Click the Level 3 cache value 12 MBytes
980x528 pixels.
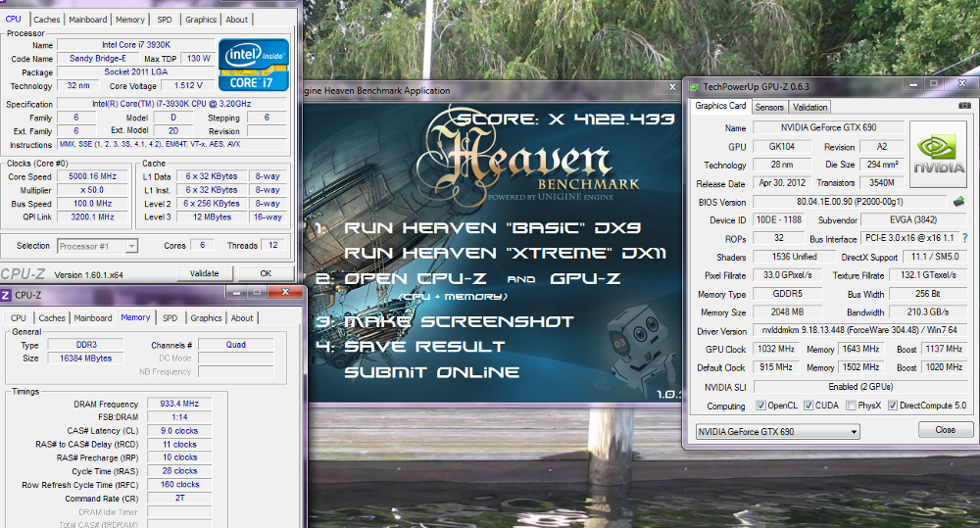tap(212, 216)
